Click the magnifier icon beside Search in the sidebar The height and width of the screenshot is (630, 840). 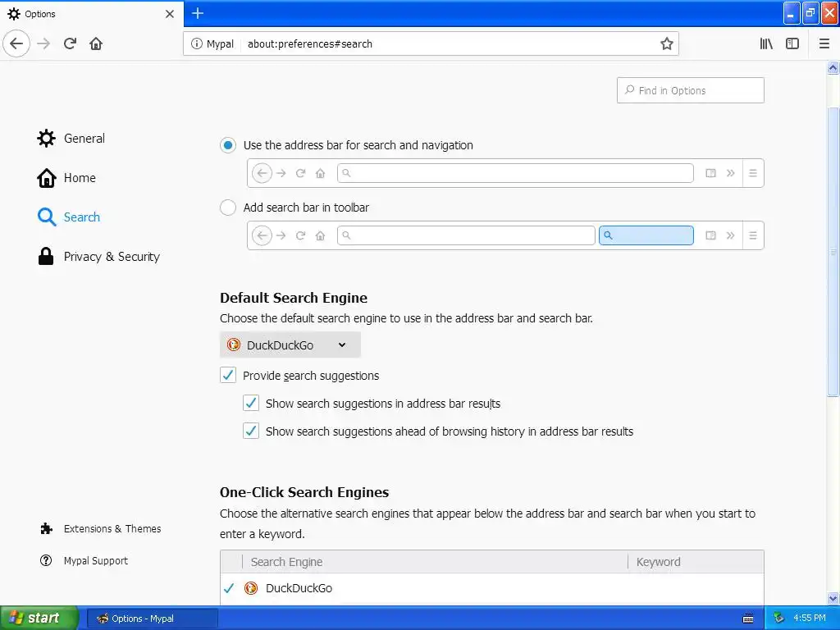[x=47, y=217]
